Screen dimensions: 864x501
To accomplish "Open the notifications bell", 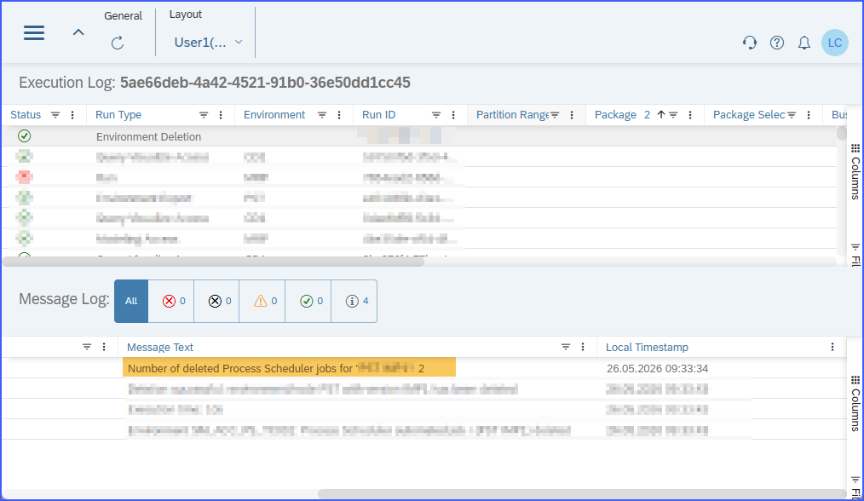I will 804,42.
